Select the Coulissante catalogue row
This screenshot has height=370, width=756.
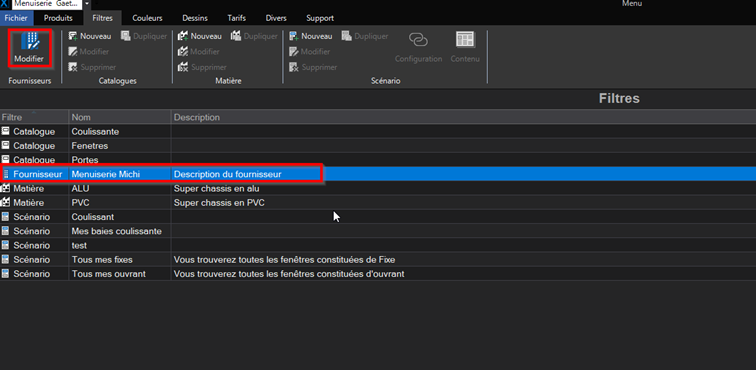(x=378, y=132)
